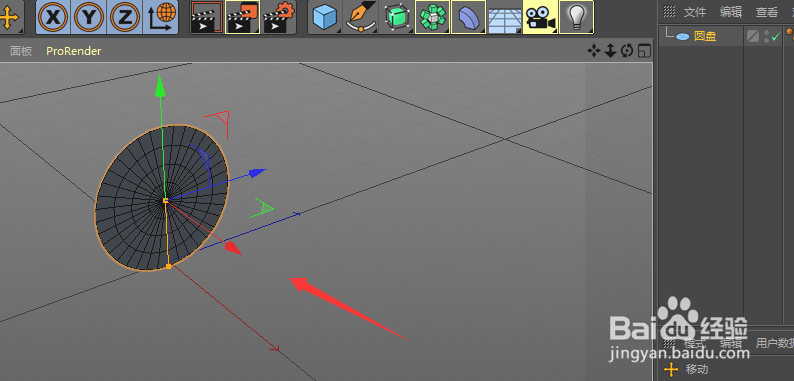Open the array cloner green icon
Image resolution: width=794 pixels, height=381 pixels.
tap(432, 17)
